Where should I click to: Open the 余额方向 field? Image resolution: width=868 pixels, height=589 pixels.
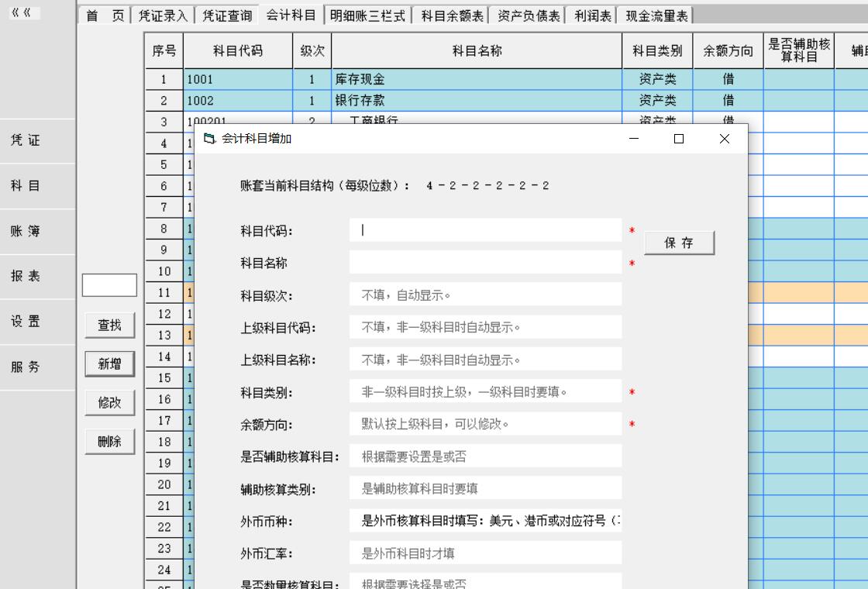tap(485, 425)
